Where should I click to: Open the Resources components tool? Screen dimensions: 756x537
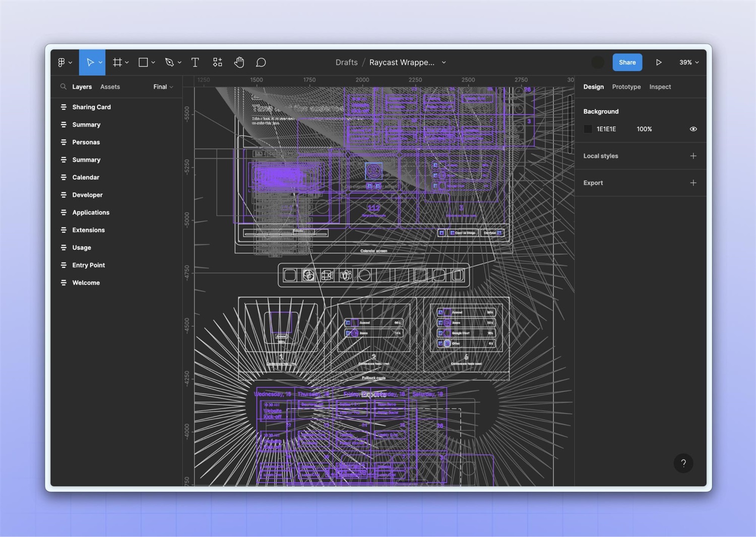coord(217,63)
